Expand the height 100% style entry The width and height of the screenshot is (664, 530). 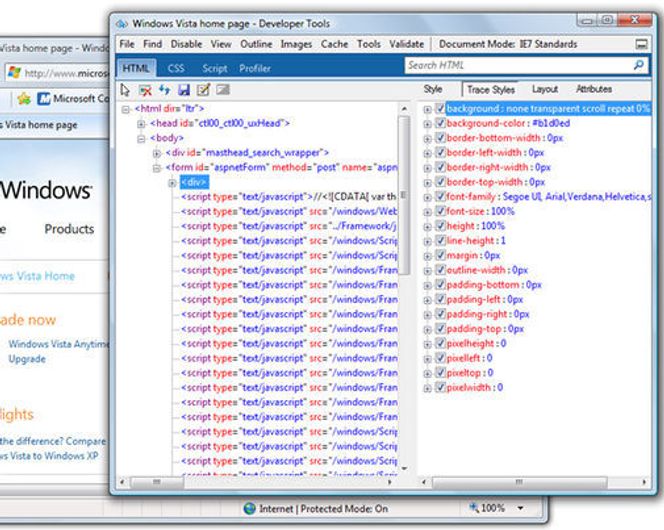(x=427, y=226)
